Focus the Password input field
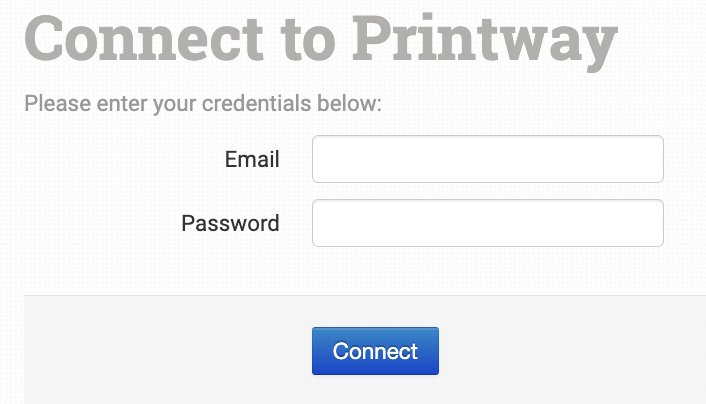706x404 pixels. pos(488,223)
